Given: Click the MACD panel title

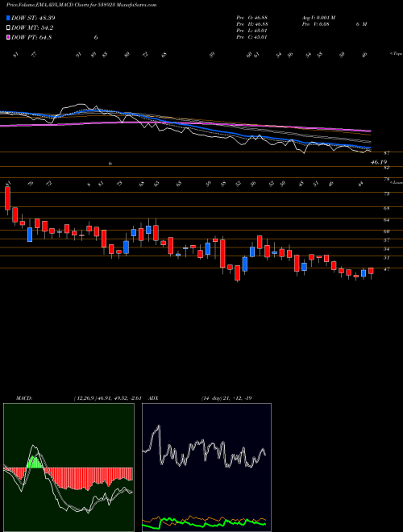Looking at the screenshot, I should 23,398.
